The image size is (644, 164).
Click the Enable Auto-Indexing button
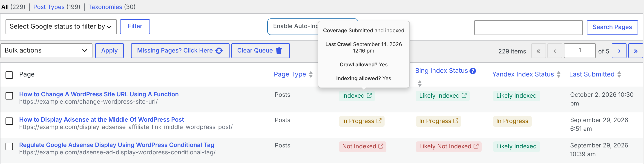point(293,26)
